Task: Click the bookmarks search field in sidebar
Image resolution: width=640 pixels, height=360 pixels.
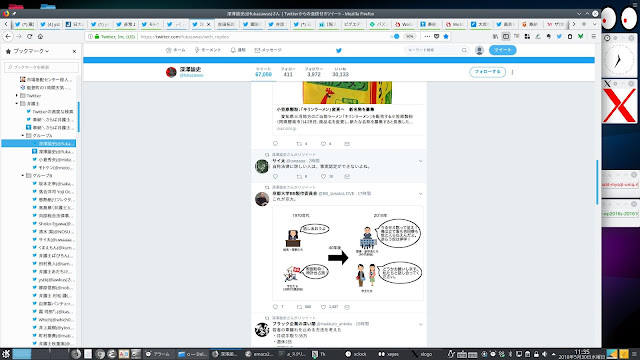Action: pyautogui.click(x=42, y=67)
